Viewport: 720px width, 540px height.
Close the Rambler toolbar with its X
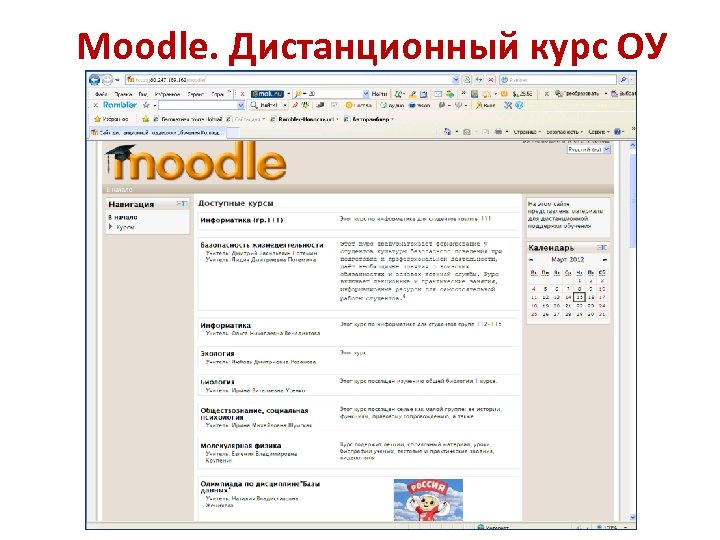click(x=96, y=105)
